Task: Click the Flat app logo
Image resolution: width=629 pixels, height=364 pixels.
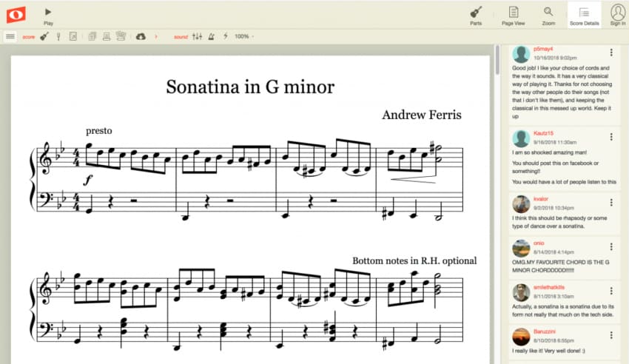Action: [x=14, y=14]
